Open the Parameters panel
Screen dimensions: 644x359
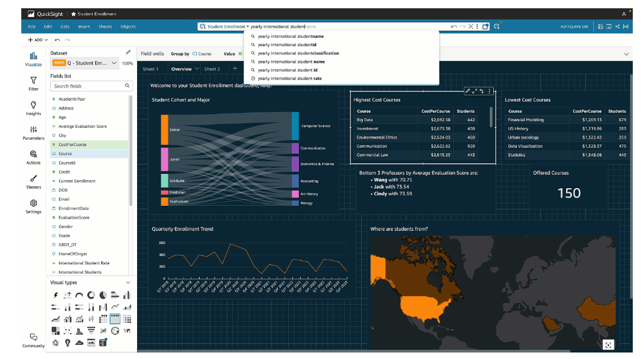[x=33, y=133]
